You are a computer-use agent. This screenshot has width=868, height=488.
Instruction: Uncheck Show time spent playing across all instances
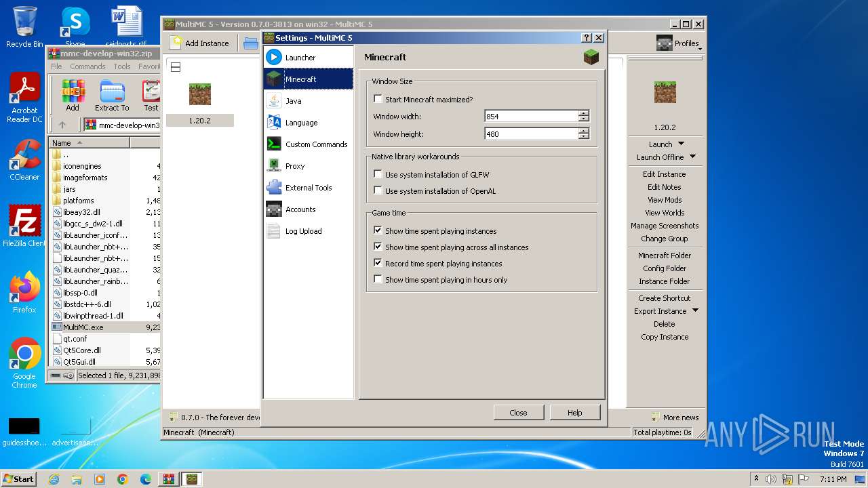tap(378, 247)
